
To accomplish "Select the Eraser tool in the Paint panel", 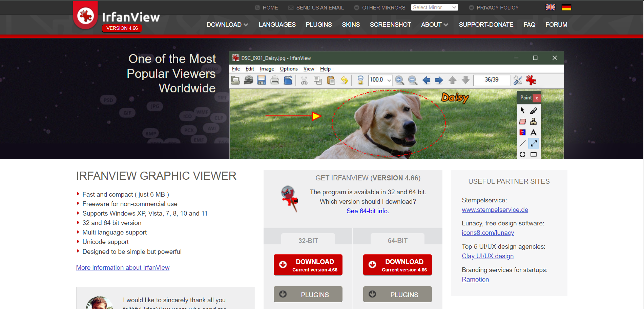I will point(522,121).
